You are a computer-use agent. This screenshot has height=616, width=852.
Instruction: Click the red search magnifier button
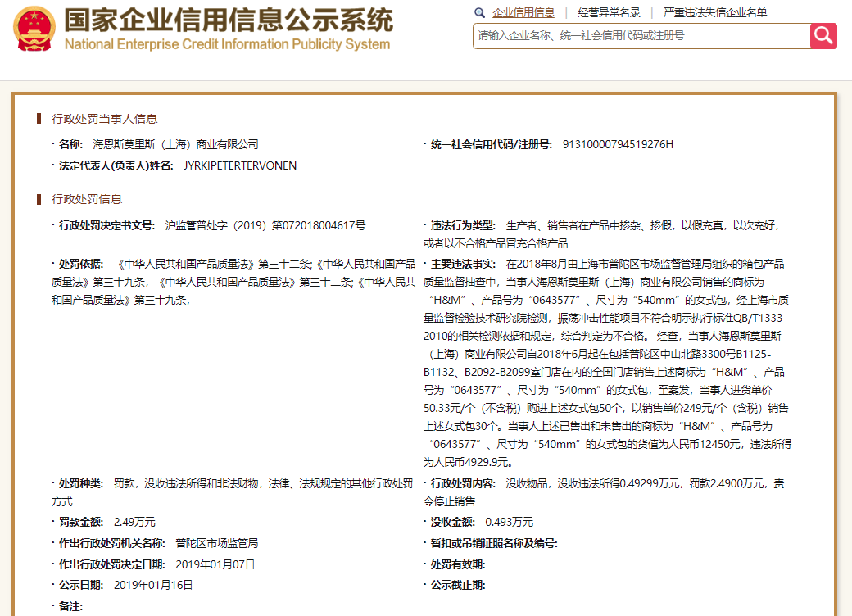(x=823, y=36)
